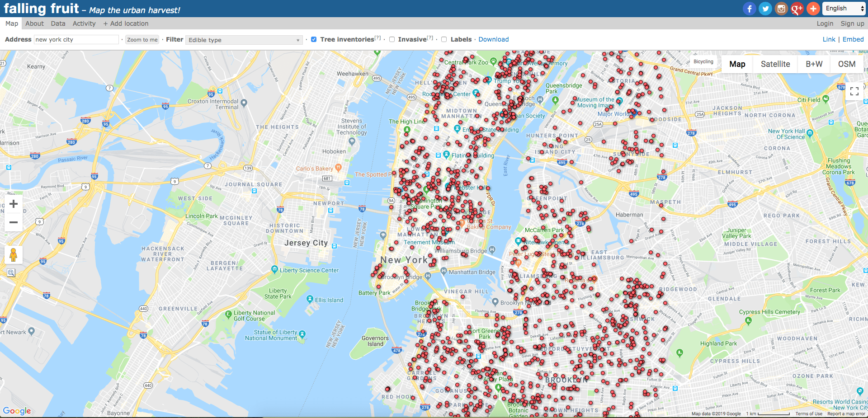The height and width of the screenshot is (418, 868).
Task: Click the map scale 1 km control
Action: click(768, 413)
